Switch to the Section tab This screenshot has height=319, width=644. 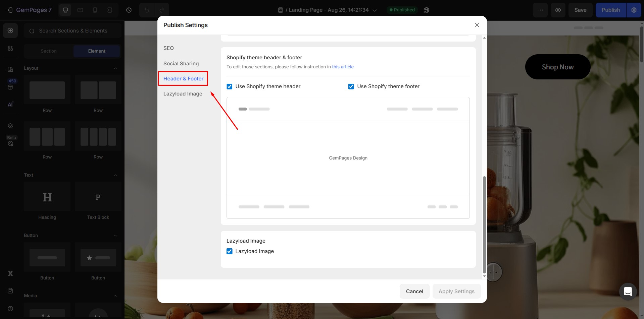pyautogui.click(x=49, y=51)
